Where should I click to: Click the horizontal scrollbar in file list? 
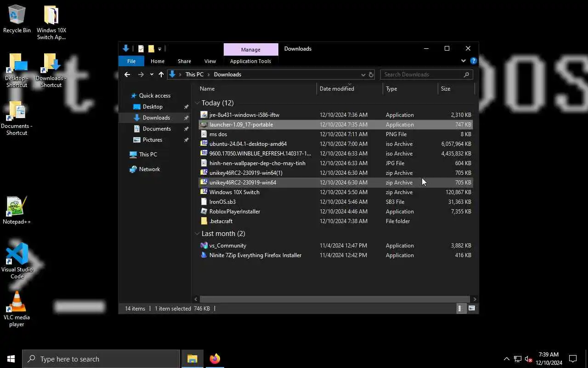click(x=334, y=299)
